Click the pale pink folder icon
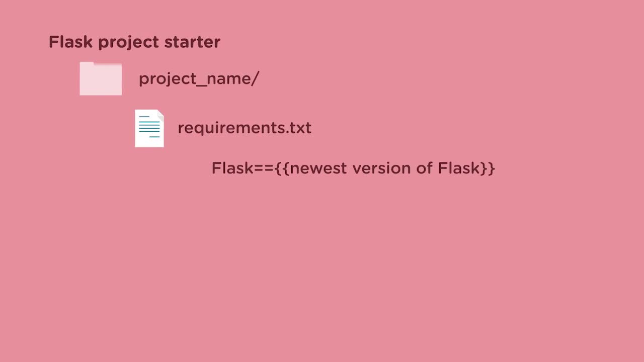This screenshot has height=362, width=644. pos(101,79)
